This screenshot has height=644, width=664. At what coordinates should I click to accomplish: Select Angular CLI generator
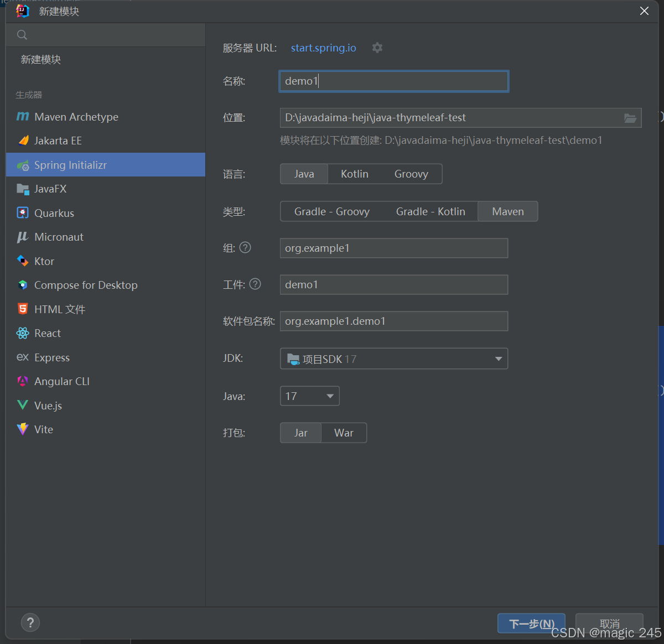point(106,381)
